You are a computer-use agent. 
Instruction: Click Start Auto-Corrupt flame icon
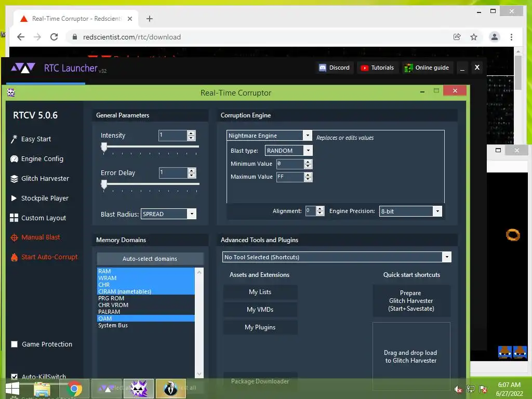click(14, 257)
